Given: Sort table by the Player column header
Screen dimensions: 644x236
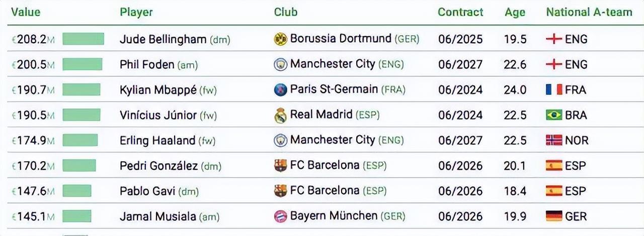Looking at the screenshot, I should coord(136,12).
